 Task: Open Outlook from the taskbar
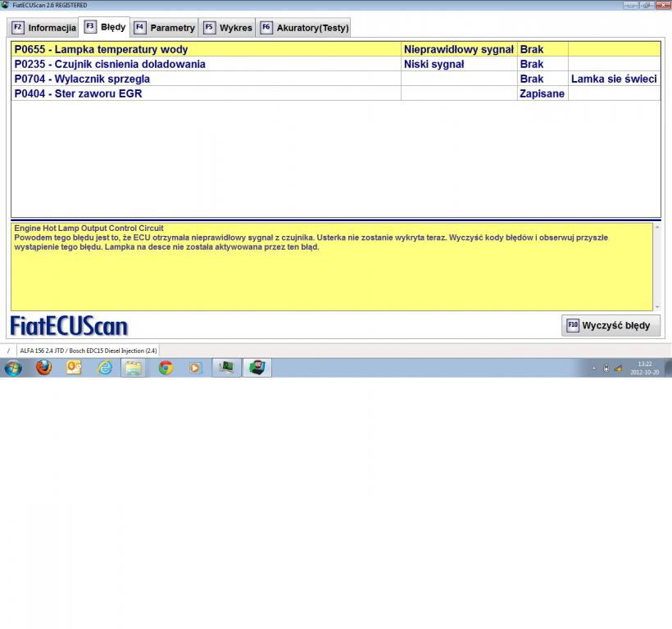[x=74, y=368]
